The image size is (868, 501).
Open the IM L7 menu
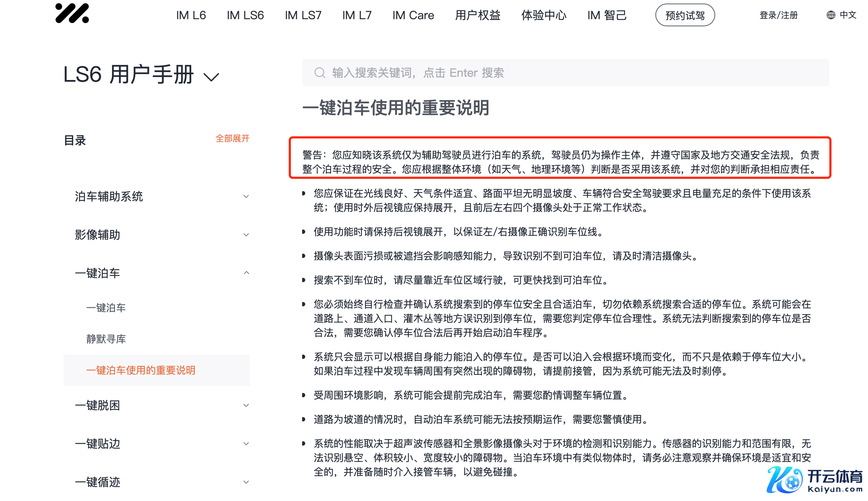coord(357,15)
